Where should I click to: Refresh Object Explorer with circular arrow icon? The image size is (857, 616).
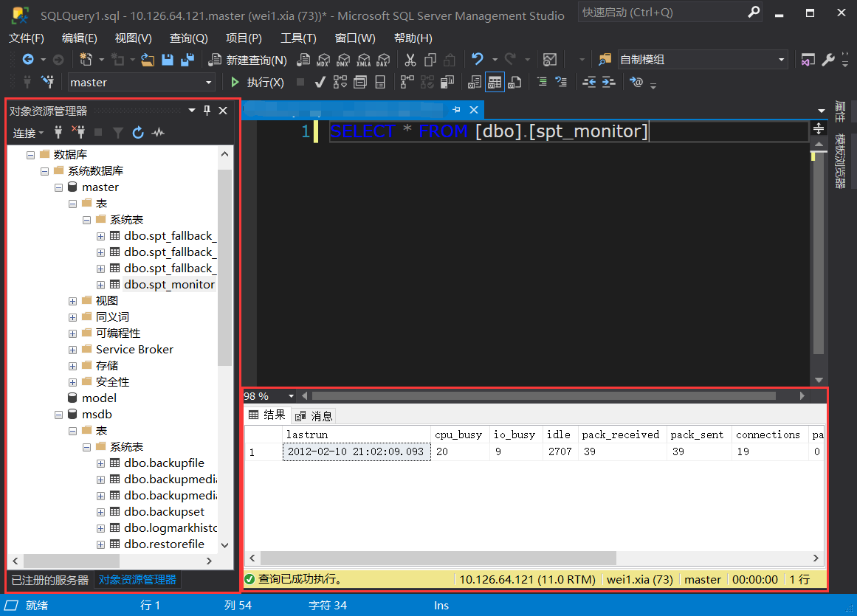pos(138,133)
